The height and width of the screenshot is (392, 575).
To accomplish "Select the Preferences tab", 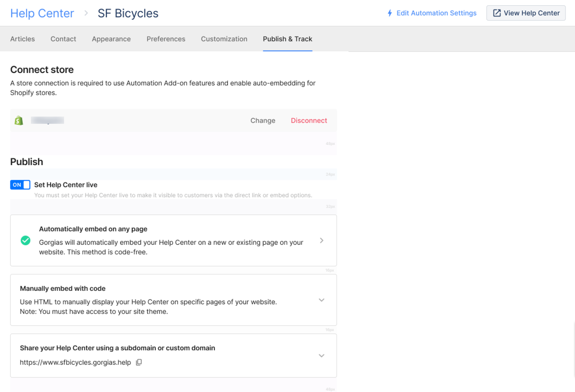I will click(166, 39).
